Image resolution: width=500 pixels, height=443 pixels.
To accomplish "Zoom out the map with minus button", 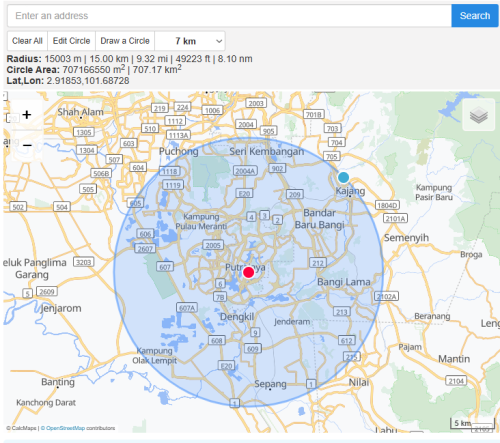I will tap(27, 145).
